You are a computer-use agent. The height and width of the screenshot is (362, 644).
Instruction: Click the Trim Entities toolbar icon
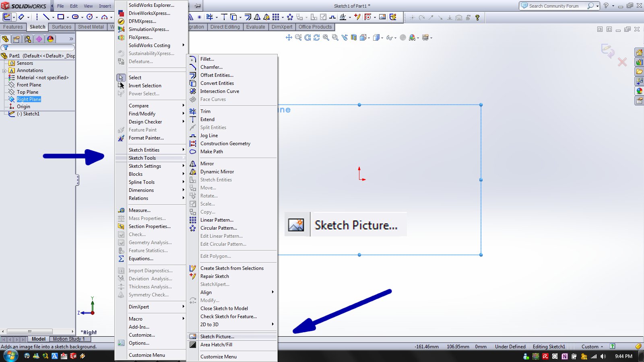tap(210, 17)
